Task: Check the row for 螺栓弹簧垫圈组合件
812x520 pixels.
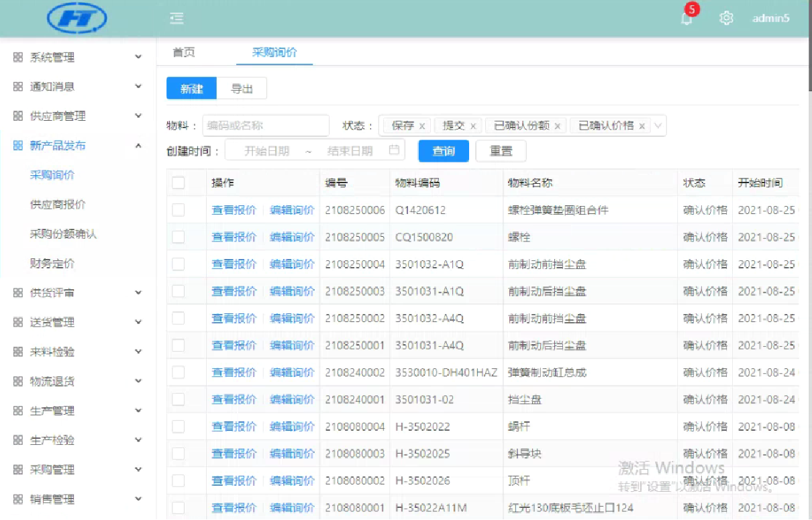Action: [x=179, y=210]
